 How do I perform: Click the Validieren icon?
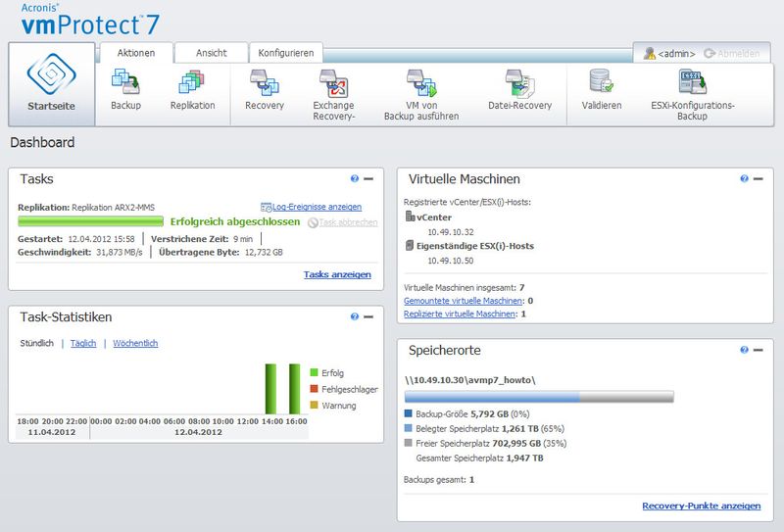pyautogui.click(x=602, y=81)
